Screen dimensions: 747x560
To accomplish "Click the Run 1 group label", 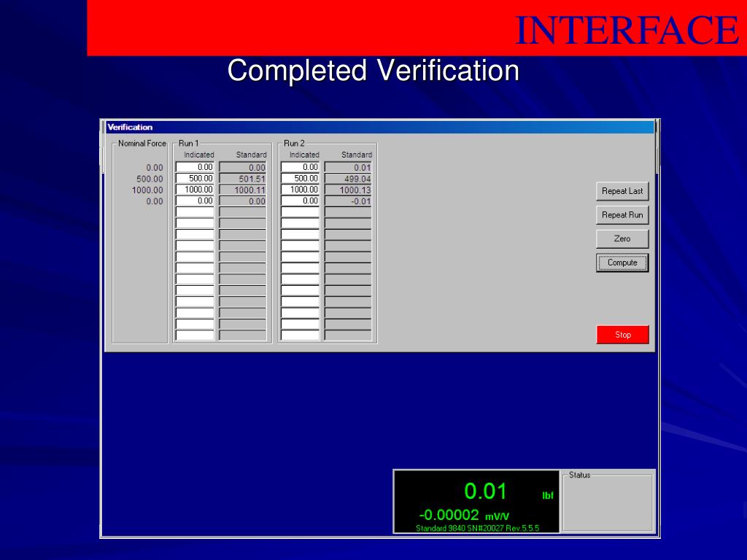I will click(189, 144).
